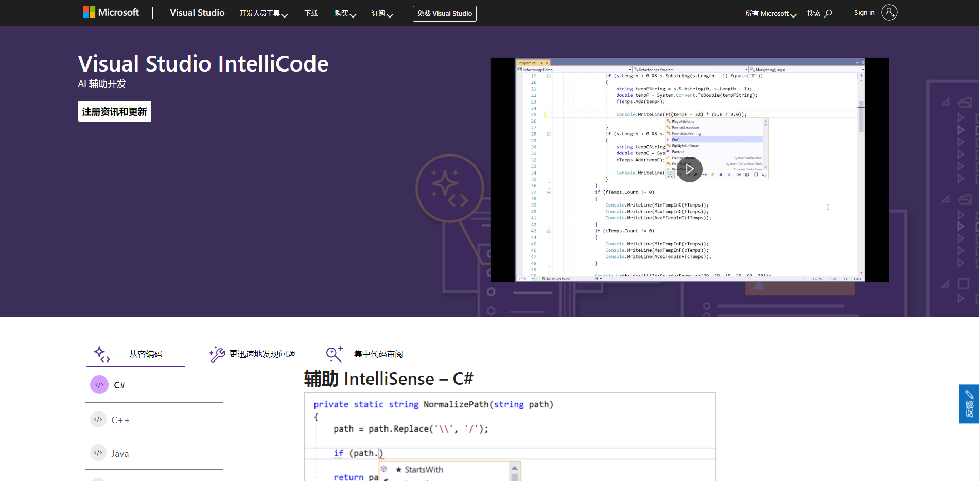The image size is (980, 481).
Task: Select the Java language icon
Action: 98,453
